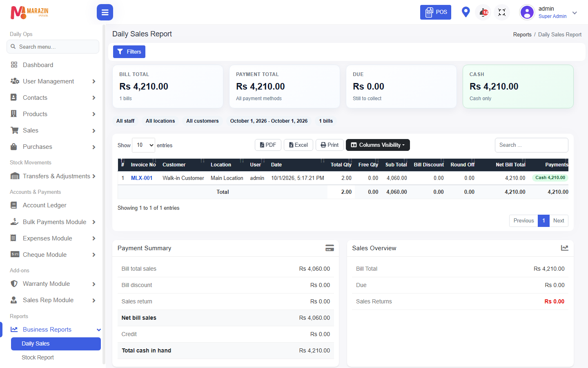Click the sidebar vertical scrollbar
Image resolution: width=588 pixels, height=368 pixels.
click(x=104, y=196)
